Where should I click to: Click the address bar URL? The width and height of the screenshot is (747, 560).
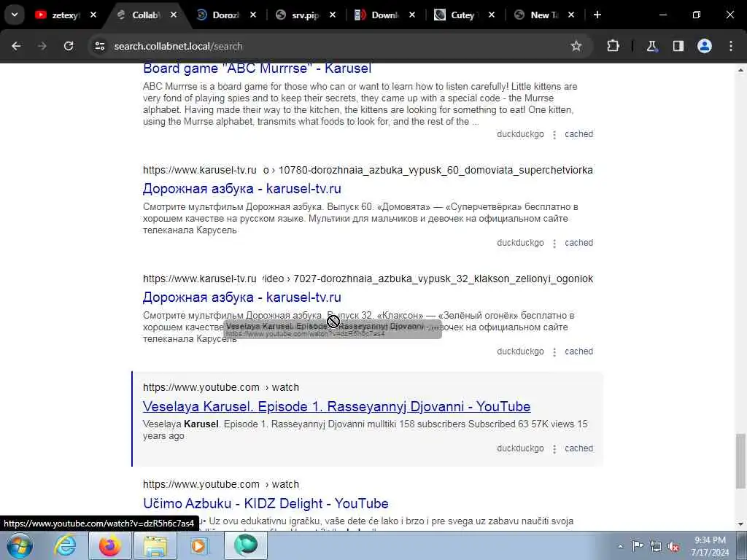coord(178,46)
